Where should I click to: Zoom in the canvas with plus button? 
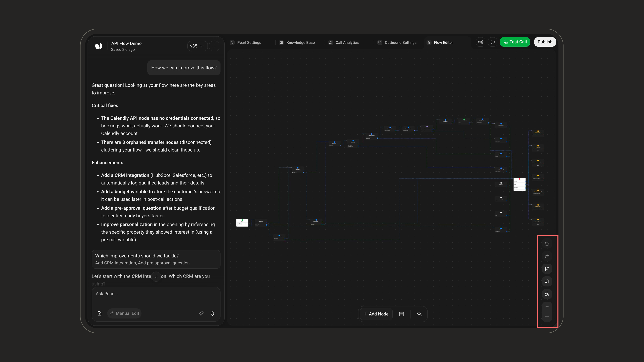547,307
